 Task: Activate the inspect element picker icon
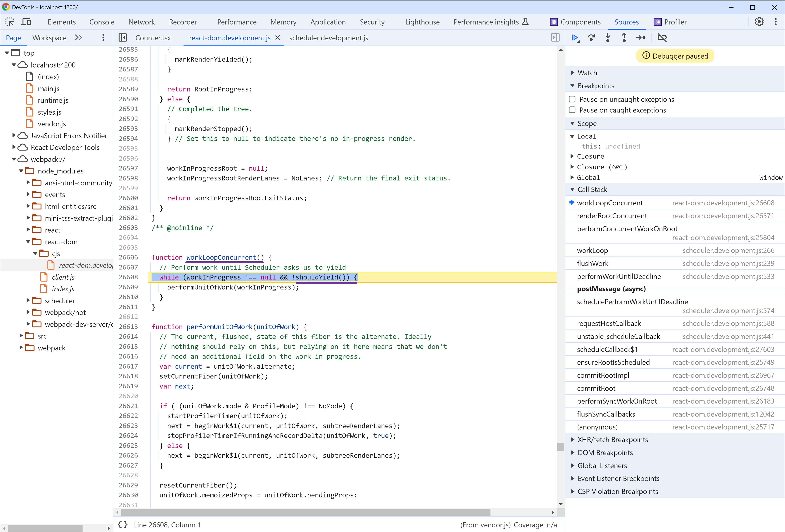[10, 22]
